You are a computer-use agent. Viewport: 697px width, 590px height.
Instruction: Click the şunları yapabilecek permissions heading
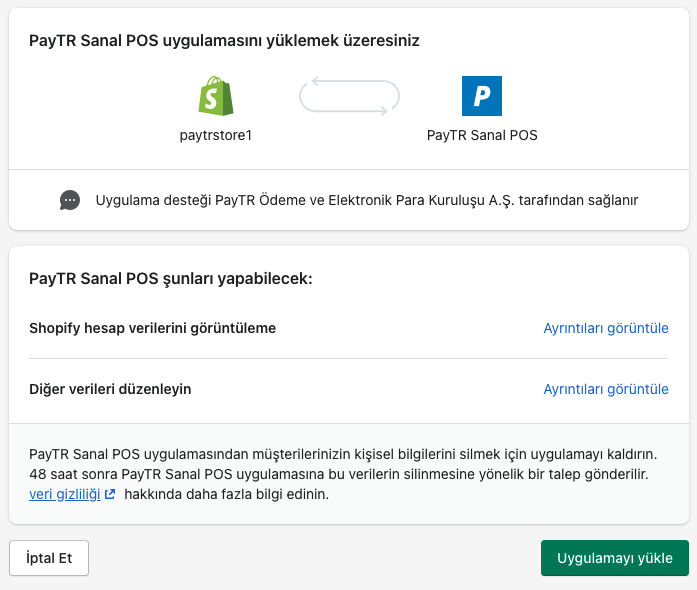[171, 278]
